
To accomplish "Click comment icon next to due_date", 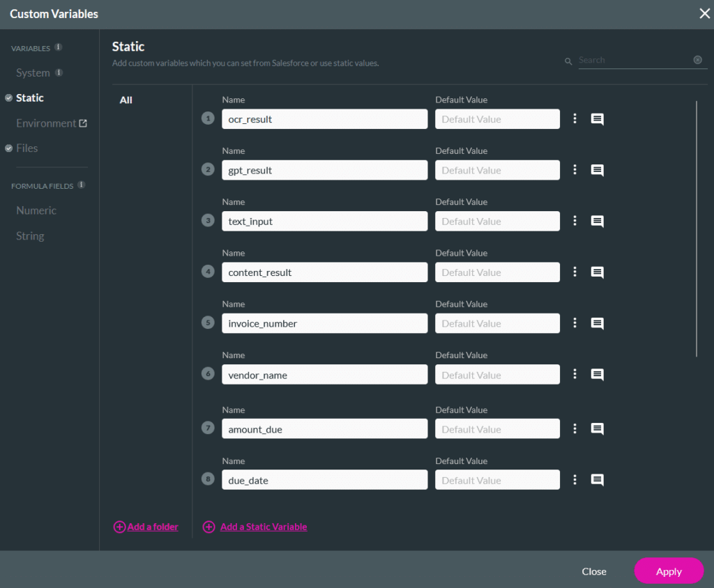I will click(x=597, y=480).
